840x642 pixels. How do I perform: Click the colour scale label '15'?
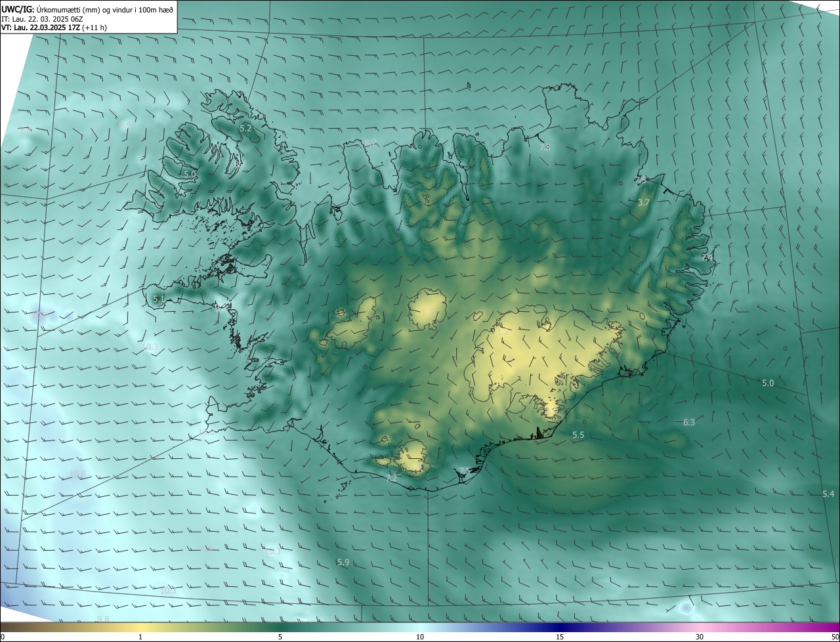(x=560, y=637)
